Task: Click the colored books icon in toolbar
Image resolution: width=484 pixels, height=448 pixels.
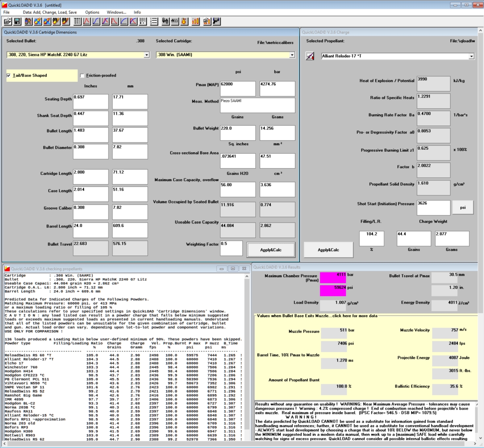Action: [29, 21]
